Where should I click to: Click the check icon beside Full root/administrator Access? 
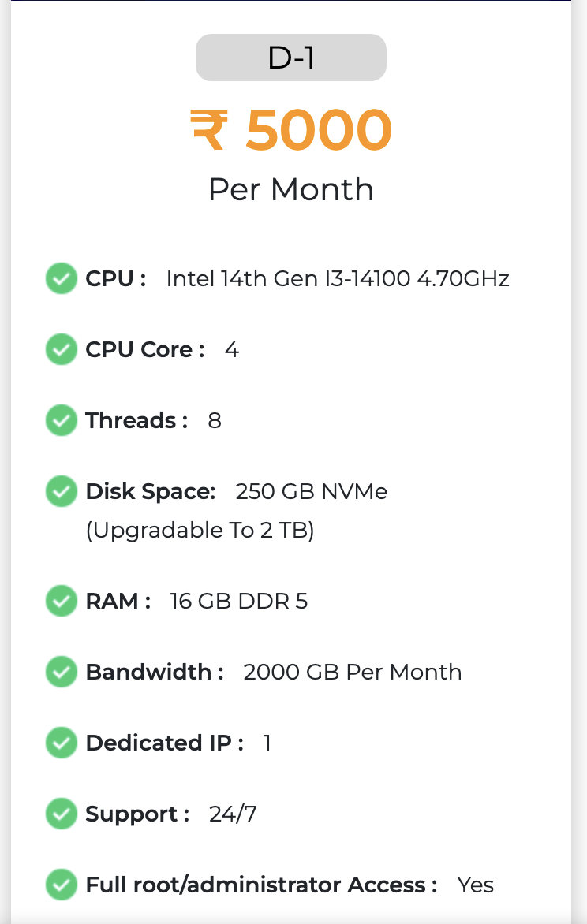(x=61, y=885)
